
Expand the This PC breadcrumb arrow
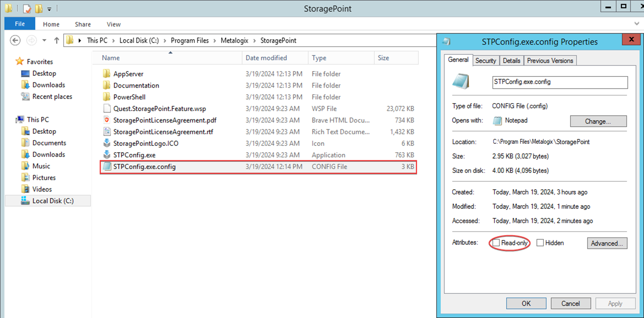point(113,41)
